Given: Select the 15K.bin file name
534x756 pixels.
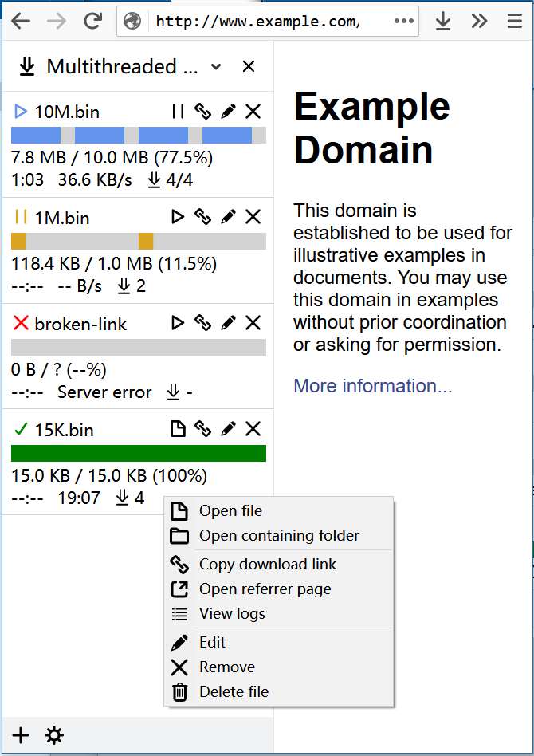Looking at the screenshot, I should coord(64,430).
